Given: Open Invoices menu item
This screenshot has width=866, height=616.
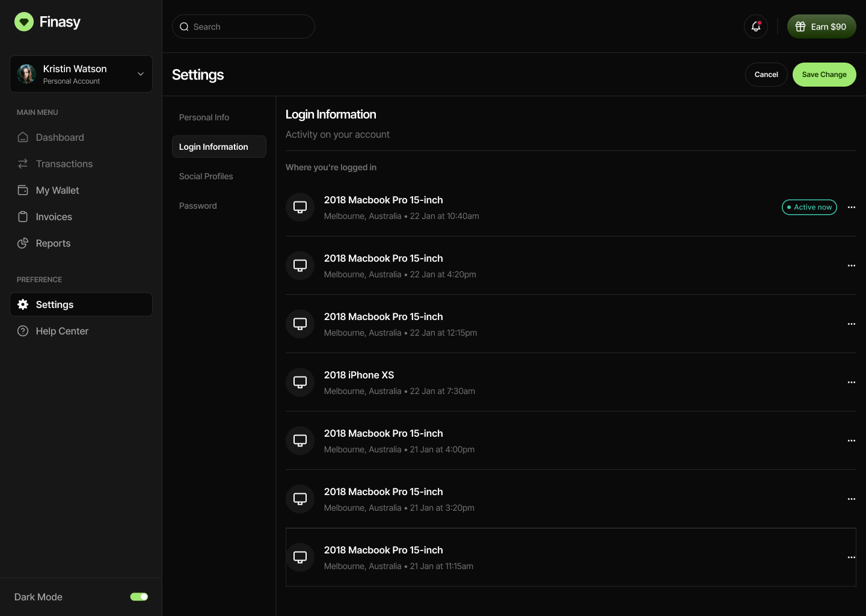Looking at the screenshot, I should [81, 217].
